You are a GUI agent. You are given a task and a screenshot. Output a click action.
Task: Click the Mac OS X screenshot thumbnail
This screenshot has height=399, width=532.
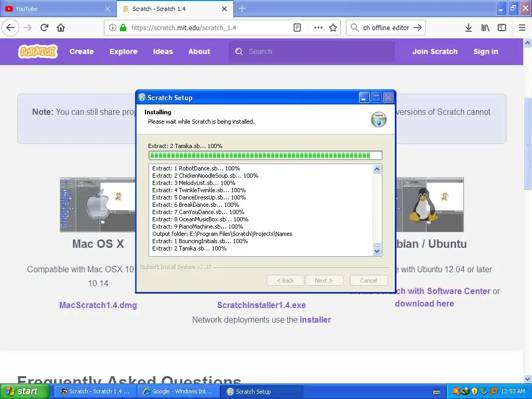[97, 205]
